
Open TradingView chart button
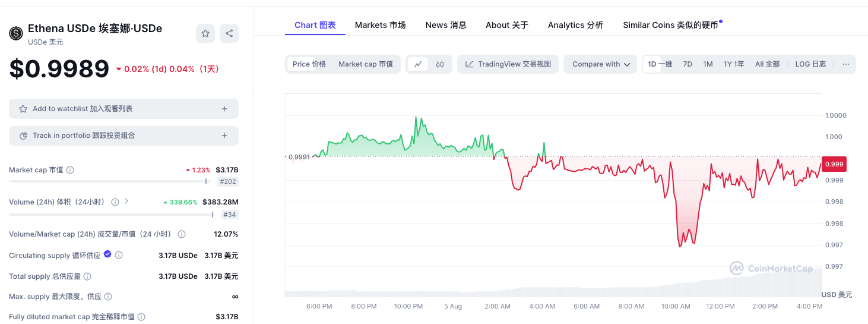(508, 64)
